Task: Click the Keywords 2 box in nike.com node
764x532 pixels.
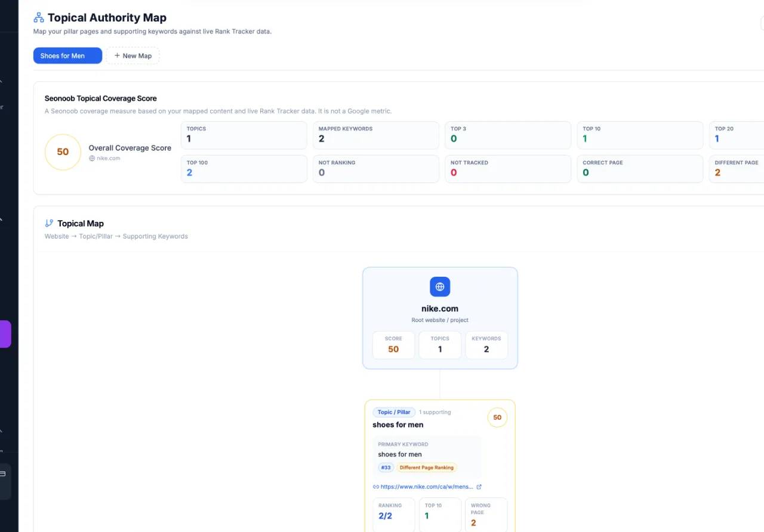Action: [x=486, y=345]
